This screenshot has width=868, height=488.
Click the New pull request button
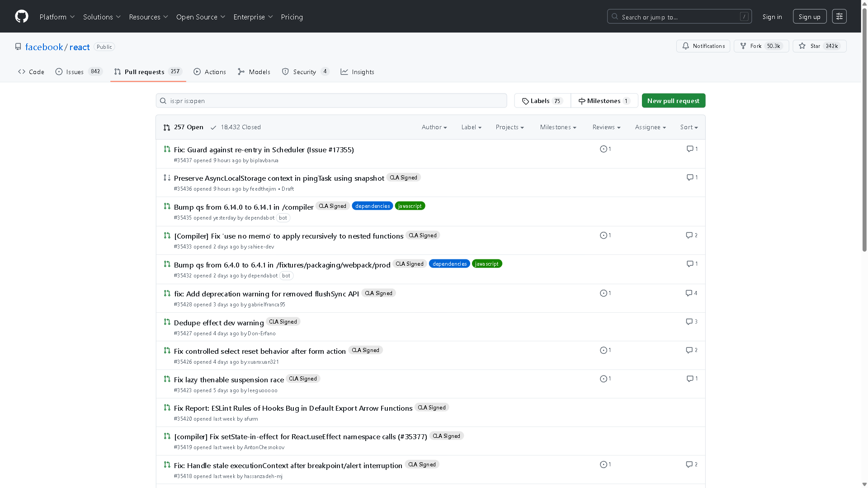pyautogui.click(x=673, y=100)
